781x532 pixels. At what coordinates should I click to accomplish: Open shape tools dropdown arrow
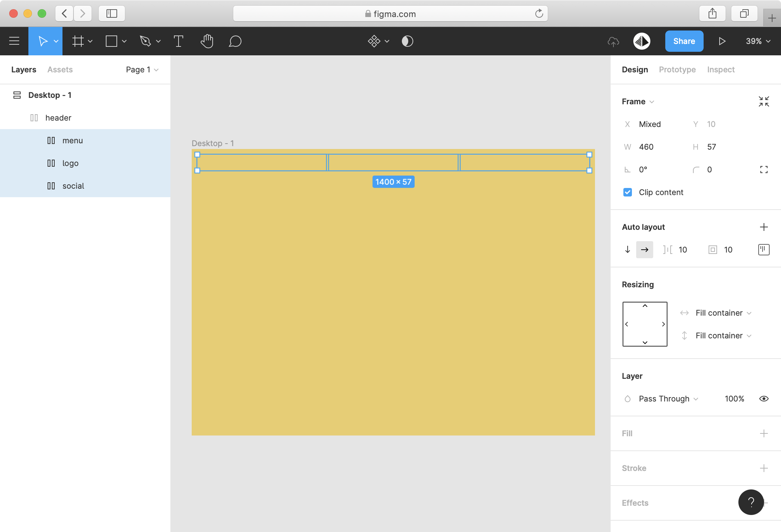(124, 41)
